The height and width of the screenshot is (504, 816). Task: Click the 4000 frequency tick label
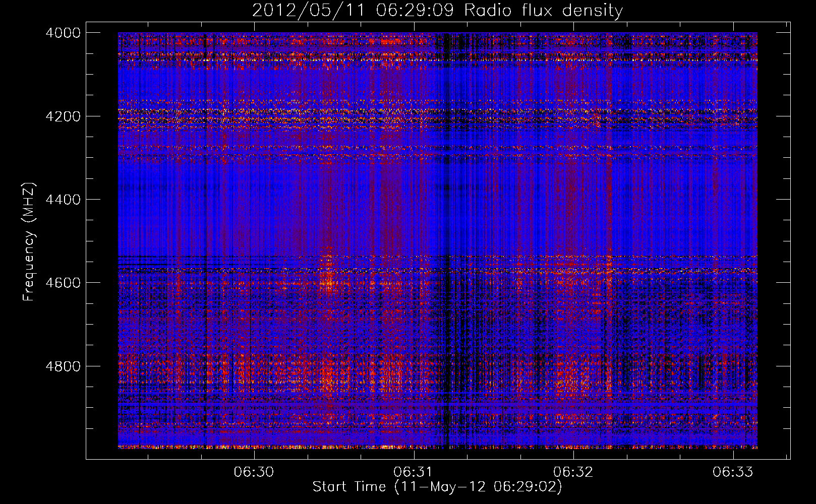63,33
